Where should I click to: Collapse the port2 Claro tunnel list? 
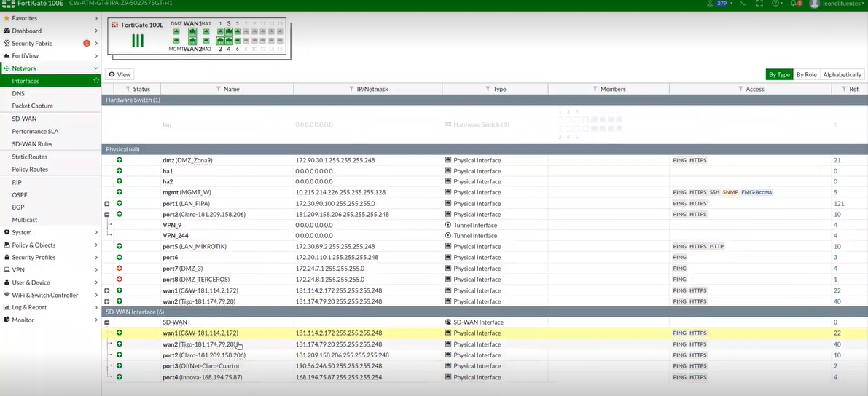point(107,215)
